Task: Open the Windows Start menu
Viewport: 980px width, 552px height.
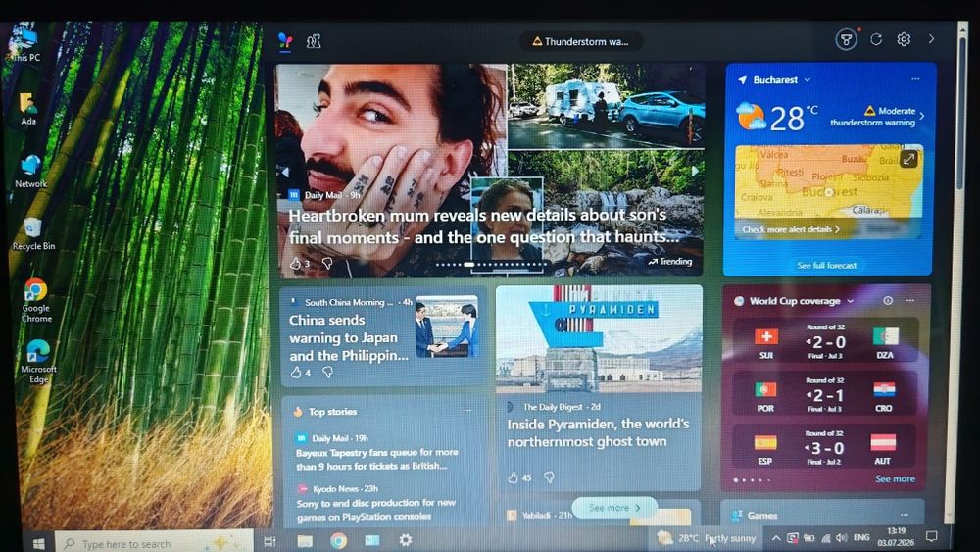Action: pos(38,543)
